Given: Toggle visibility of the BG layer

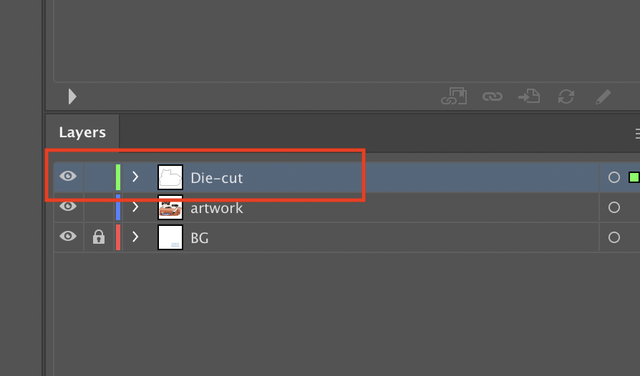Looking at the screenshot, I should click(68, 236).
